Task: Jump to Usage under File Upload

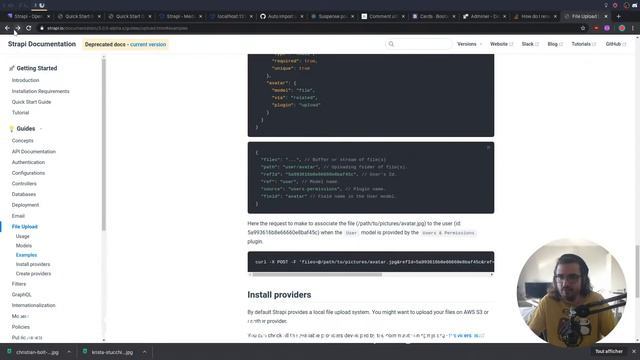Action: pyautogui.click(x=22, y=236)
